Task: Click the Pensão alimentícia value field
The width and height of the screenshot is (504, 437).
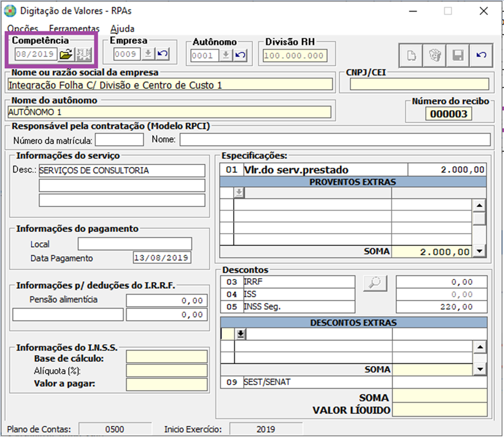Action: tap(167, 301)
